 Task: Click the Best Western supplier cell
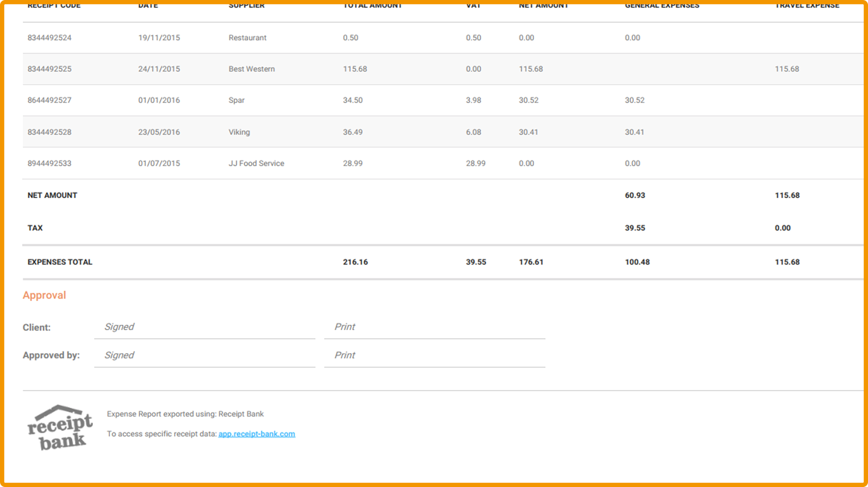coord(252,69)
